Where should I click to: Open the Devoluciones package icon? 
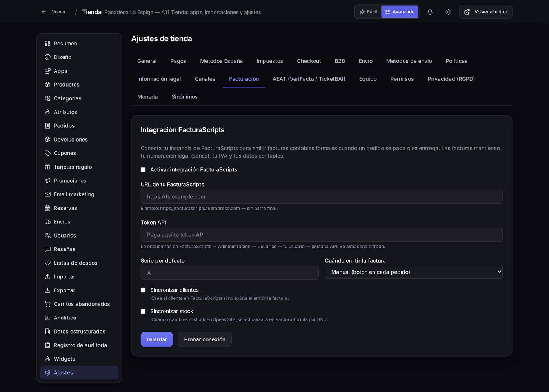point(47,140)
